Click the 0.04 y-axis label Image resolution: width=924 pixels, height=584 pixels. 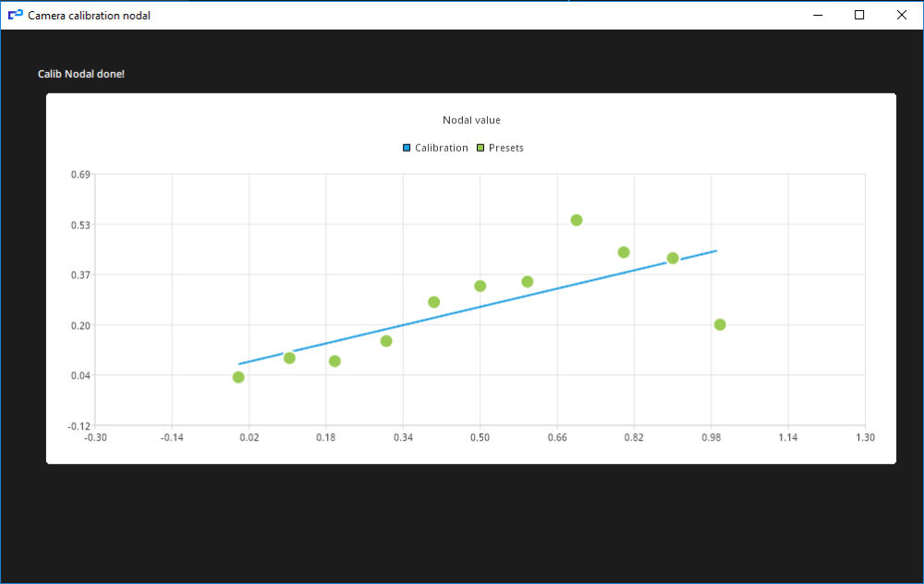click(x=80, y=375)
